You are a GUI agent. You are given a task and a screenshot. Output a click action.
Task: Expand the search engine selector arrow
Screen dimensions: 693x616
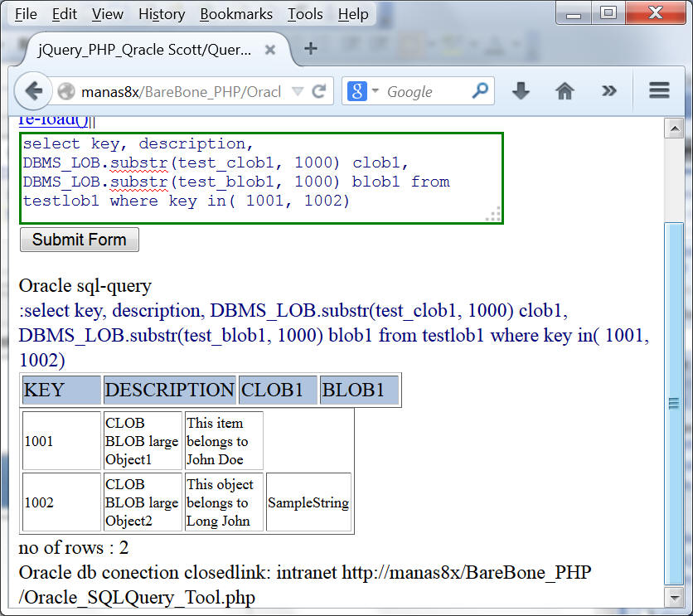tap(376, 90)
